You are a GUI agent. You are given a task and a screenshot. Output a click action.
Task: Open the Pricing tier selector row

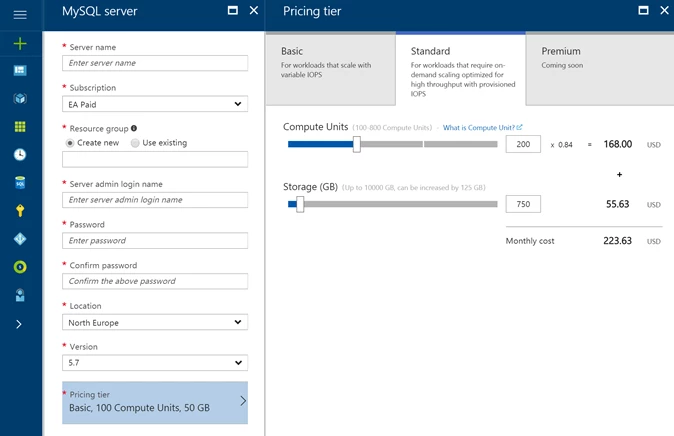155,402
